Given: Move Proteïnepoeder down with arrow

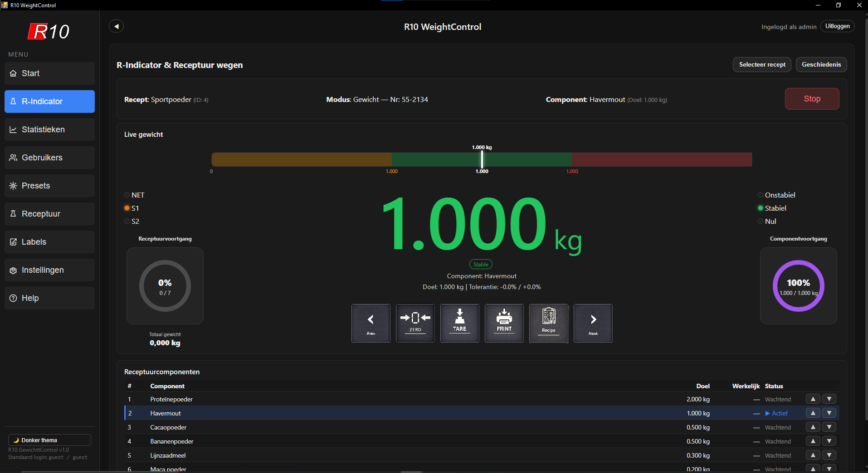Looking at the screenshot, I should pyautogui.click(x=829, y=399).
